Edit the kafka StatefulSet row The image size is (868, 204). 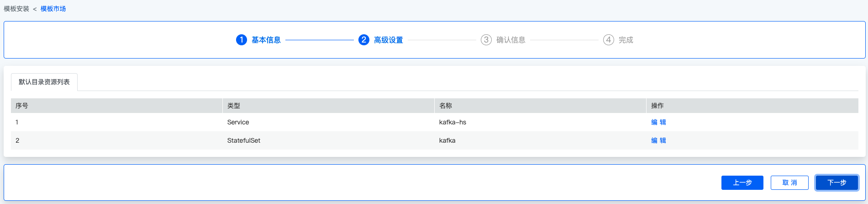(x=658, y=140)
